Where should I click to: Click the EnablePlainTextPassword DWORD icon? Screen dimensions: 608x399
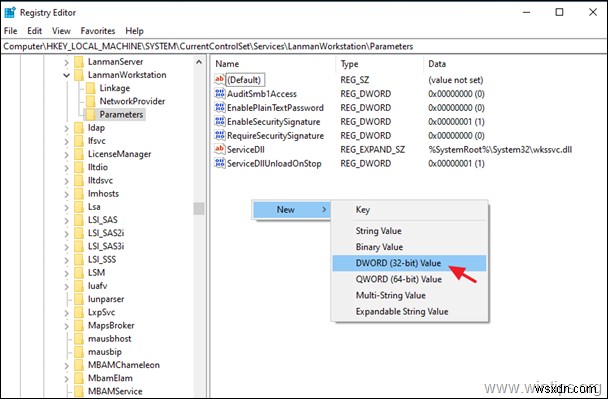[219, 108]
